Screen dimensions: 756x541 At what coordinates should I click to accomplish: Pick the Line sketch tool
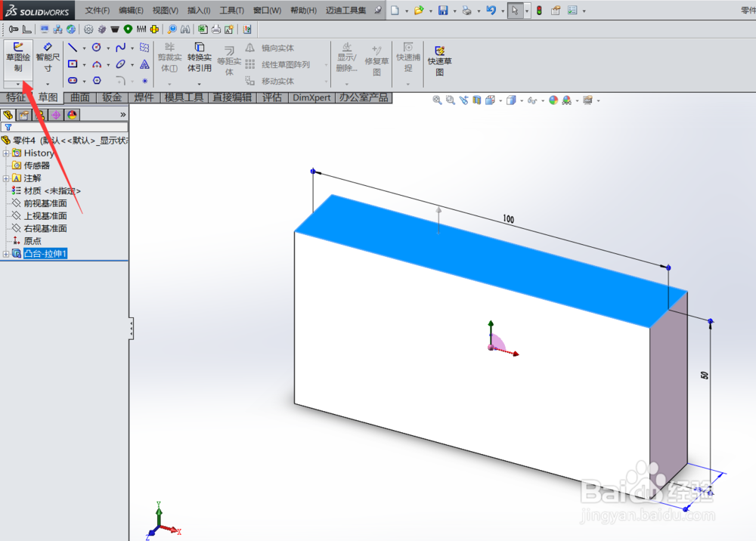click(73, 47)
